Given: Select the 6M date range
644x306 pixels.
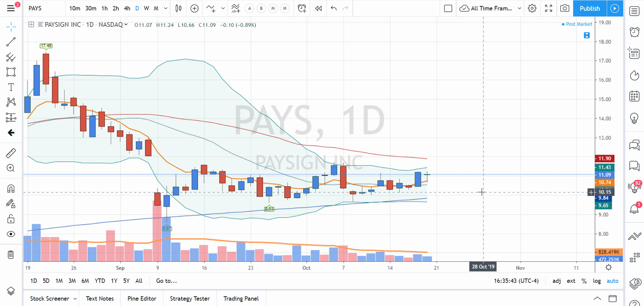Looking at the screenshot, I should [85, 281].
